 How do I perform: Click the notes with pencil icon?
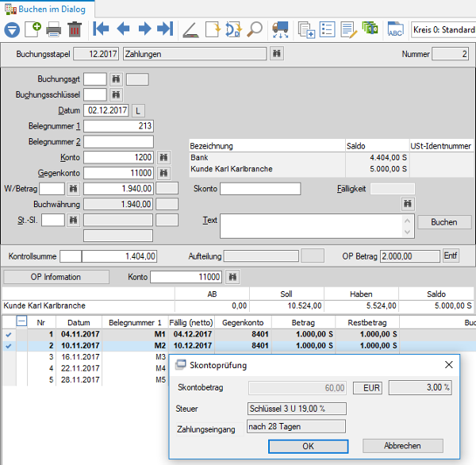pyautogui.click(x=348, y=30)
